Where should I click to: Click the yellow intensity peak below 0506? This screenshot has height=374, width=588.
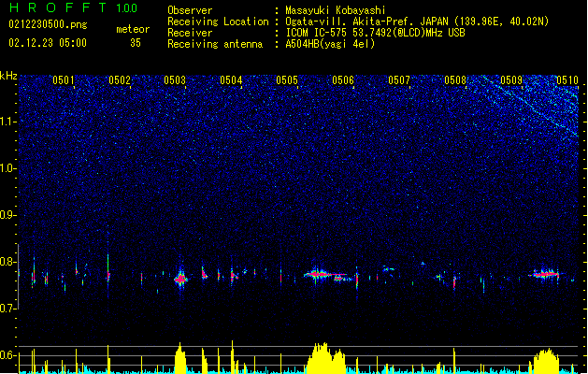[325, 358]
